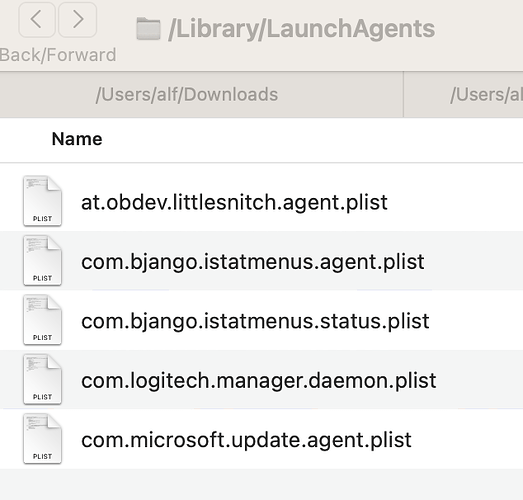Screen dimensions: 523x500
Task: Click blank space right of littlesnitch row
Action: coord(455,201)
